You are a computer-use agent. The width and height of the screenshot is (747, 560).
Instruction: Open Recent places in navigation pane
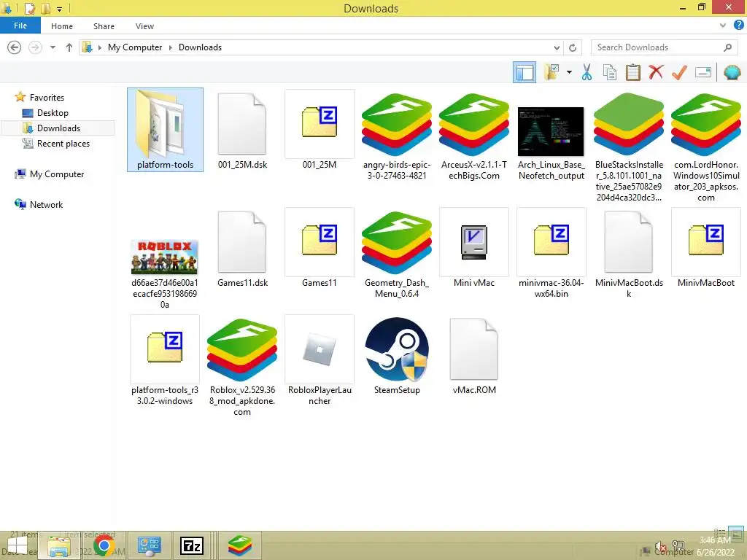point(63,144)
